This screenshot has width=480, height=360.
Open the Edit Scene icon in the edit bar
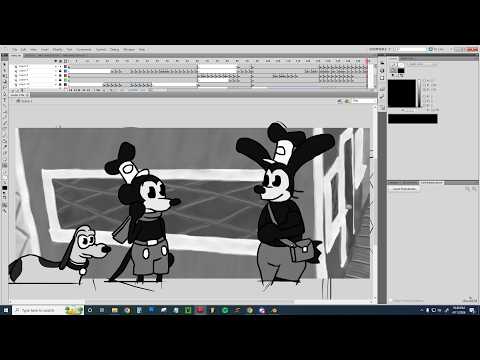[x=340, y=101]
